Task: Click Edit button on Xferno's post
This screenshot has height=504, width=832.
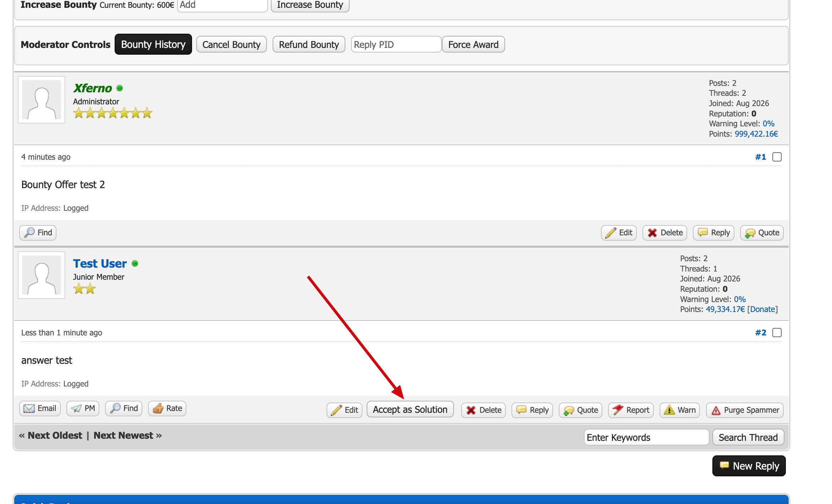Action: point(619,233)
